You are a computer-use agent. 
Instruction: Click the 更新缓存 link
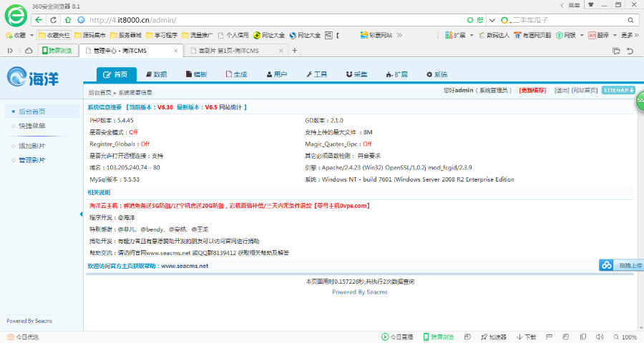click(x=532, y=90)
